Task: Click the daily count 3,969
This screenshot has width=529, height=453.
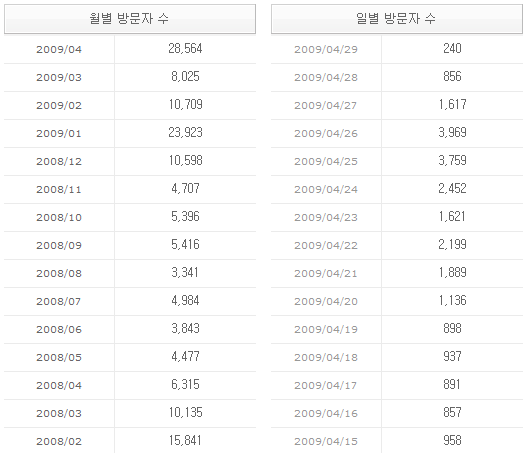Action: pos(452,133)
